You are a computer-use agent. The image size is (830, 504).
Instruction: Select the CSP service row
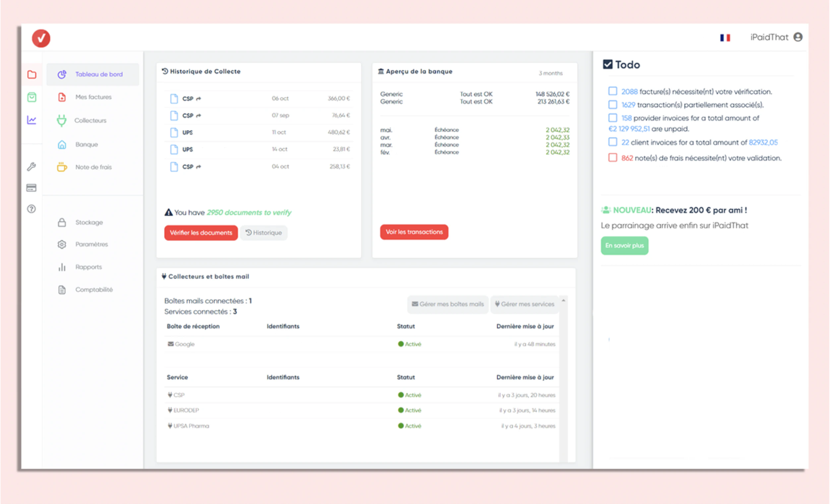pyautogui.click(x=361, y=395)
